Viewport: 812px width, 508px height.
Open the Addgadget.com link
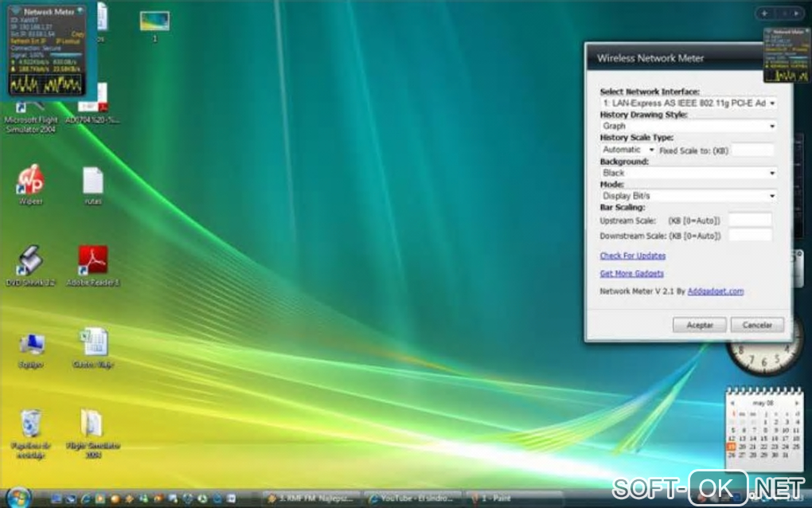pyautogui.click(x=715, y=291)
